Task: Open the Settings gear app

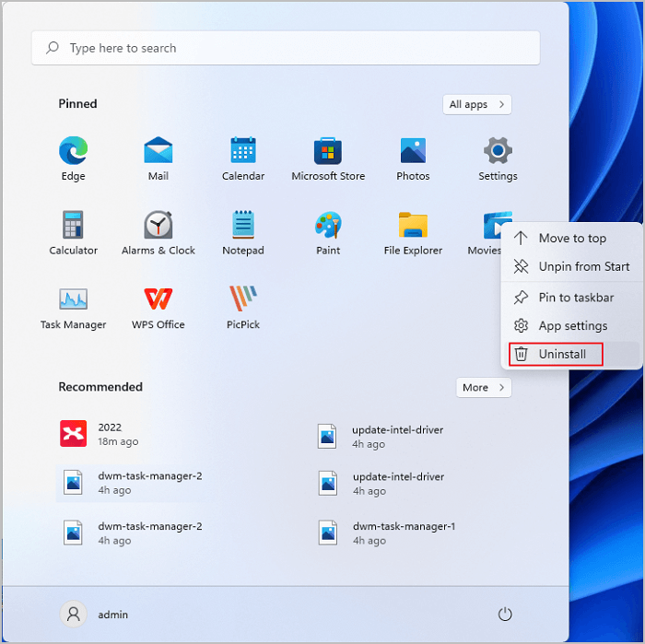Action: point(498,158)
